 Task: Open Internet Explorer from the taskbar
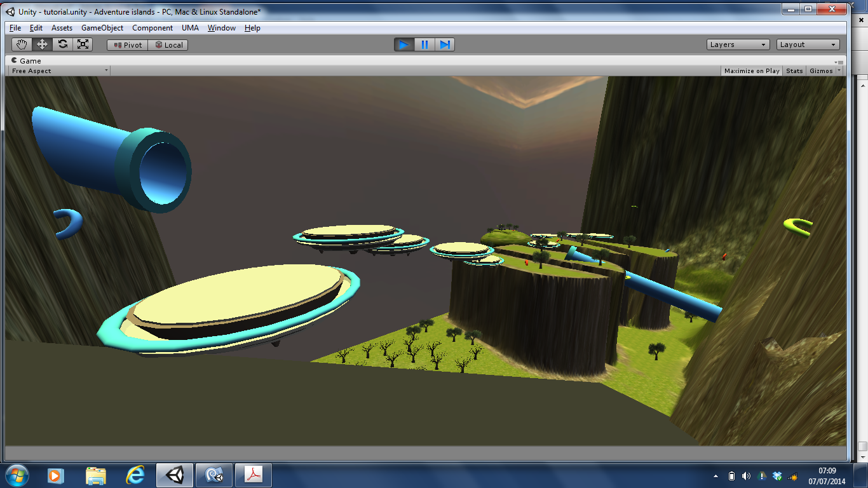(135, 475)
